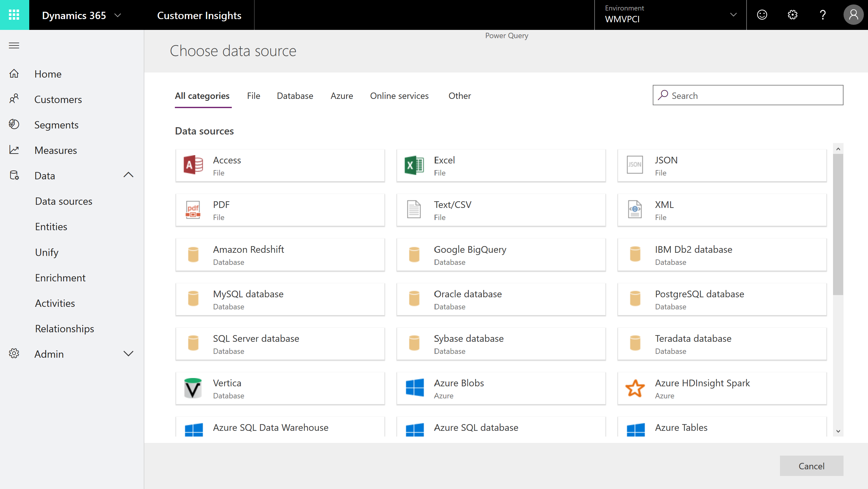Toggle the navigation hamburger menu
Screen dimensions: 868x489
click(x=14, y=45)
